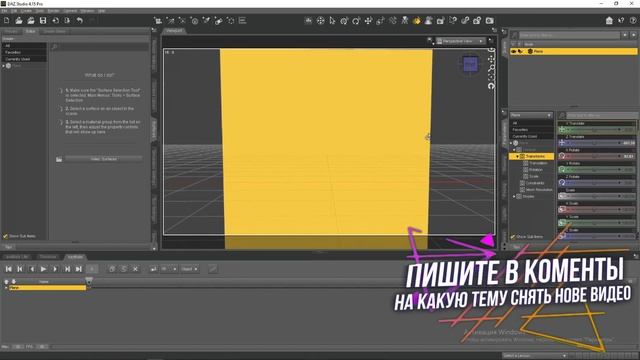Collapse the Transforms group in Parameters tree
The image size is (640, 360).
pyautogui.click(x=517, y=156)
